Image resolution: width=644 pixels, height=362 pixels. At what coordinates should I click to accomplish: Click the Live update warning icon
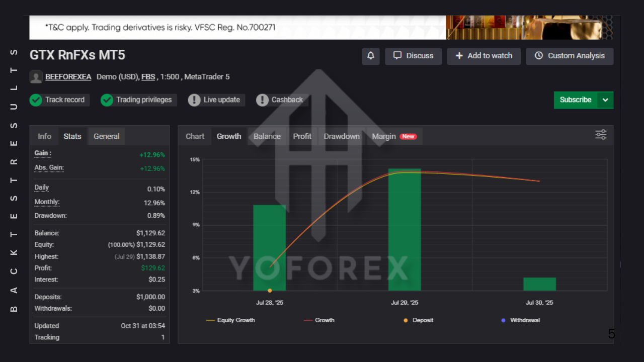pos(194,100)
